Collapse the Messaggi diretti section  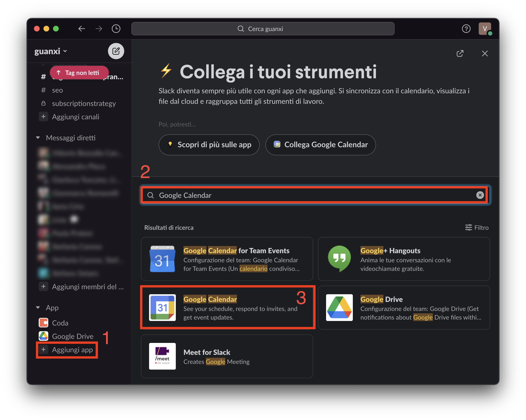[x=38, y=138]
